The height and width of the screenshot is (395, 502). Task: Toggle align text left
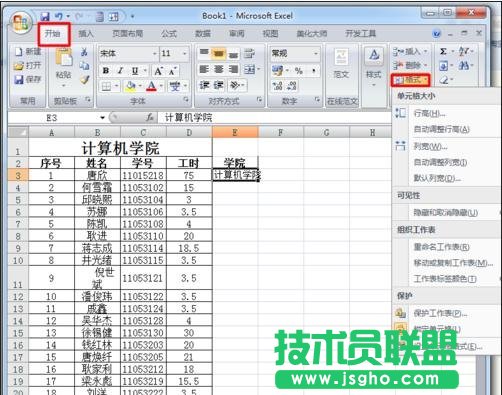tap(204, 69)
